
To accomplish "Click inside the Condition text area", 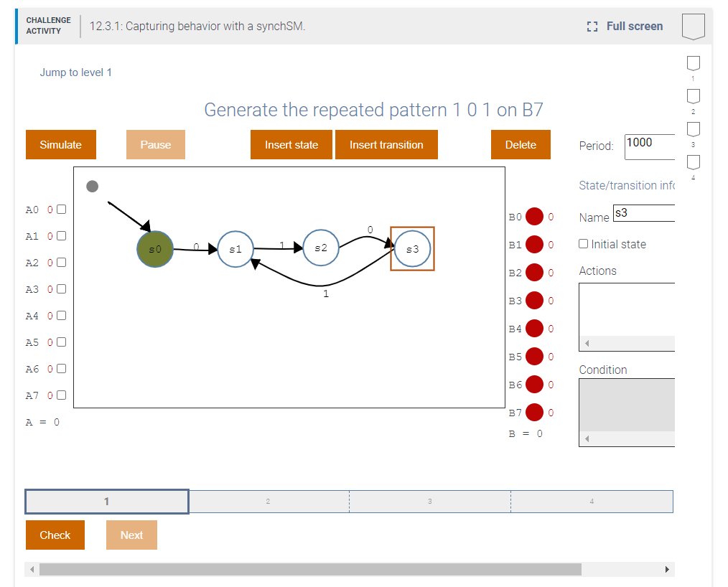I will click(627, 405).
